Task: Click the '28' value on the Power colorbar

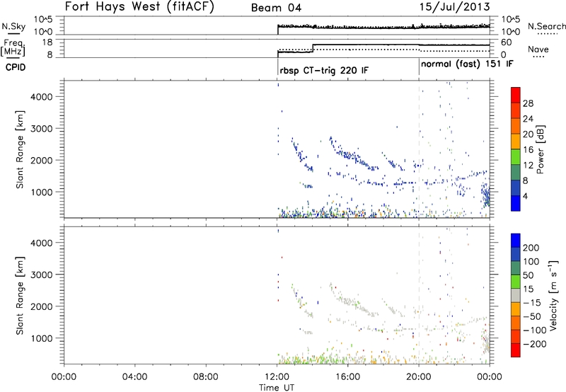Action: tap(528, 103)
